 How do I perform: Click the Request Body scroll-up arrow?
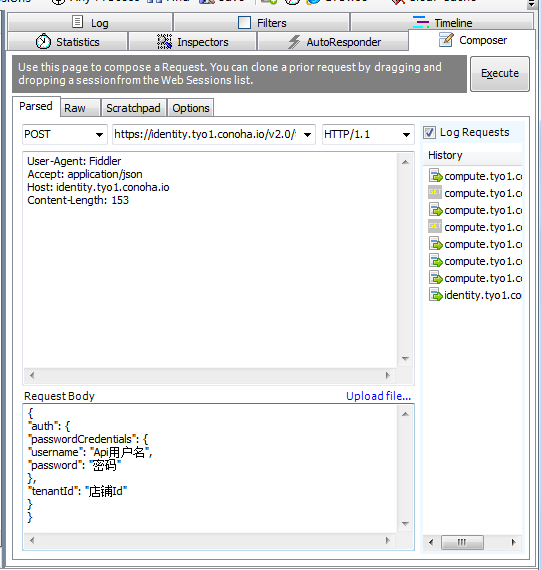[x=405, y=414]
